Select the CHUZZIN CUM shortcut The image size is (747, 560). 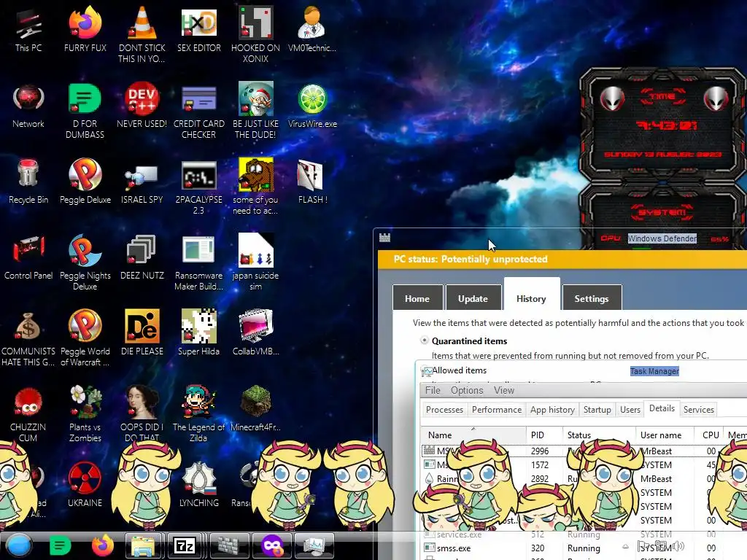(28, 413)
